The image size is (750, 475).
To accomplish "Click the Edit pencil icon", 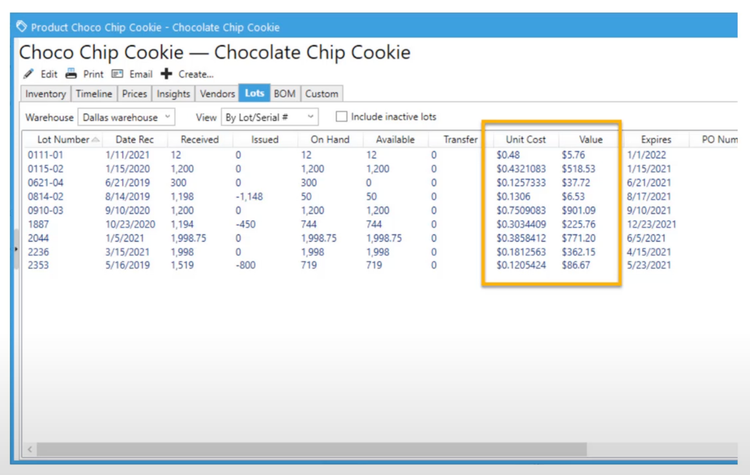I will [x=29, y=74].
